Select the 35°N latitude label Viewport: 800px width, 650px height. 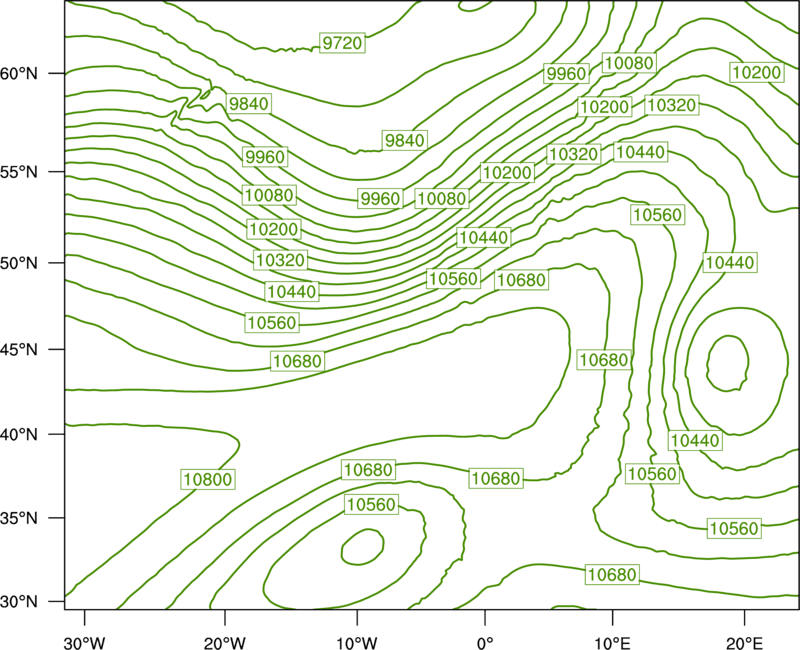(19, 518)
